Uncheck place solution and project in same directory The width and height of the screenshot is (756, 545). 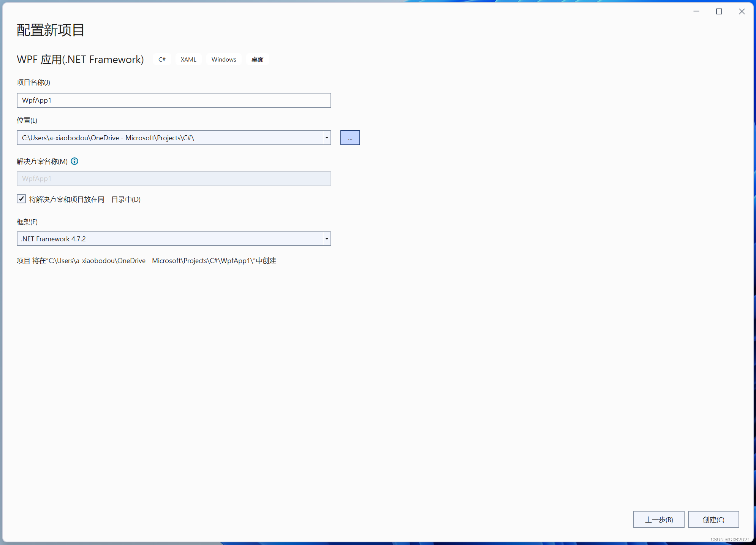point(21,199)
